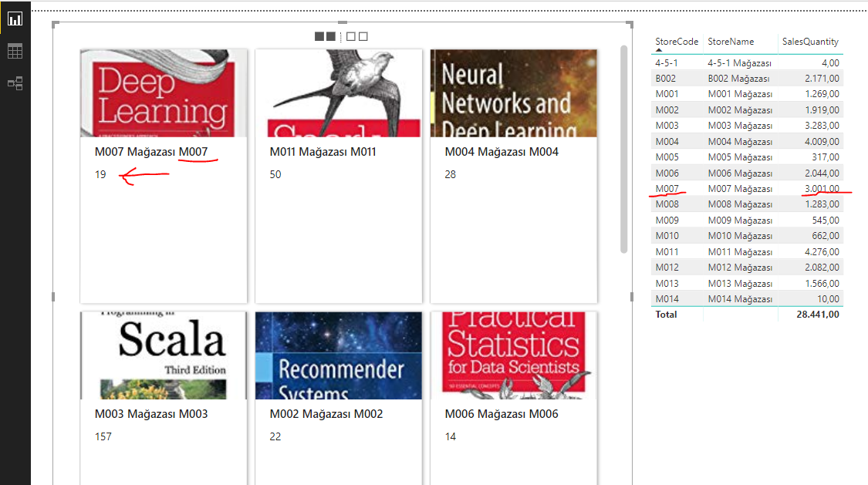Select the Deep Learning book cover thumbnail
Viewport: 868px width, 485px height.
tap(164, 93)
